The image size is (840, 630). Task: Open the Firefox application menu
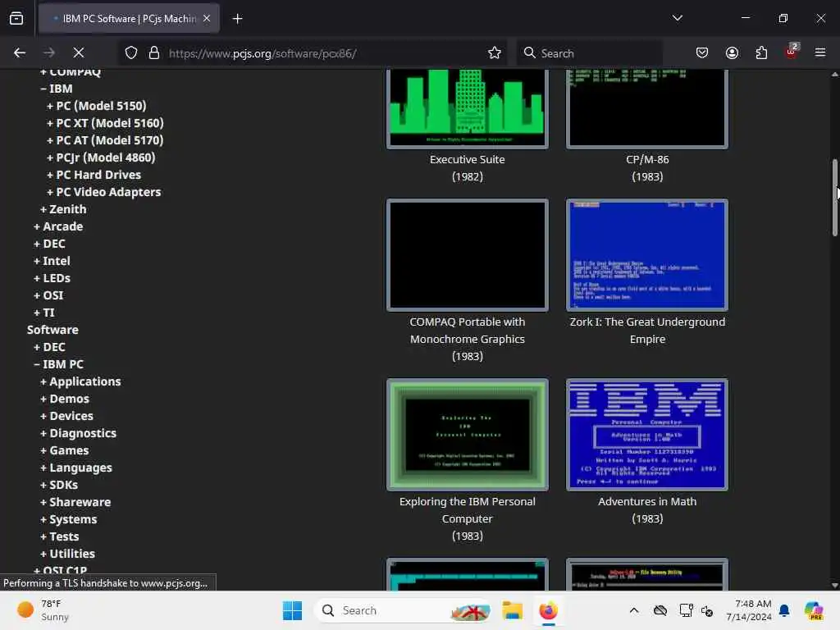(820, 52)
